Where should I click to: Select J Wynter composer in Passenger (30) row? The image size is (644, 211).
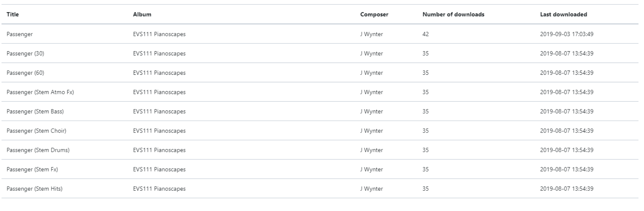tap(371, 53)
